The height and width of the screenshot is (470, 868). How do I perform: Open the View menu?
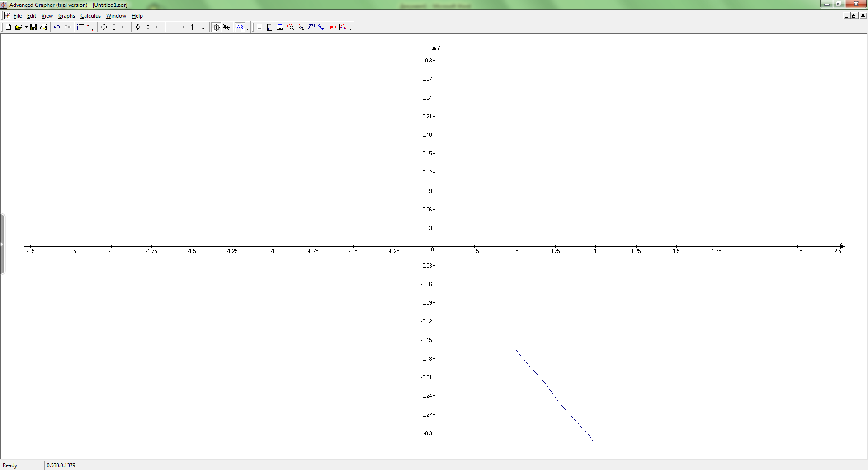coord(47,16)
